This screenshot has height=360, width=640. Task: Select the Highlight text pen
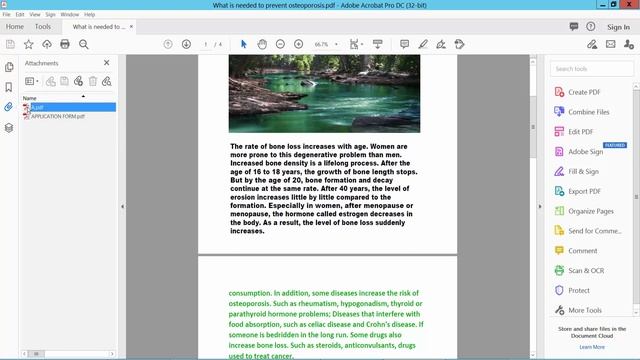(423, 44)
